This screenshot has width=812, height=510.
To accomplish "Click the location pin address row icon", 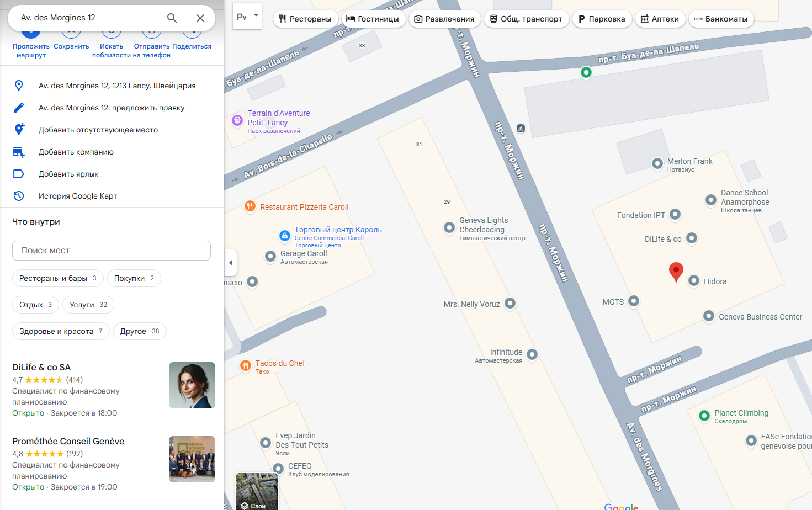I will tap(19, 86).
